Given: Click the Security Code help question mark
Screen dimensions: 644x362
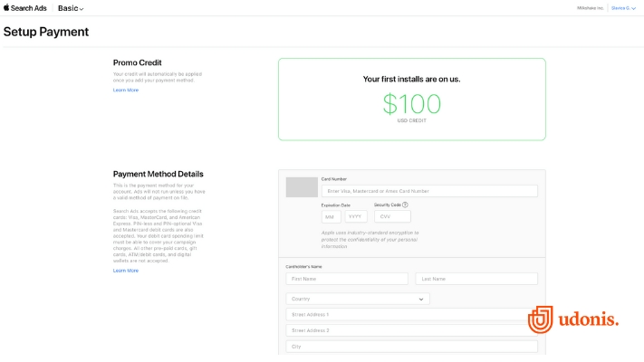Looking at the screenshot, I should coord(405,205).
